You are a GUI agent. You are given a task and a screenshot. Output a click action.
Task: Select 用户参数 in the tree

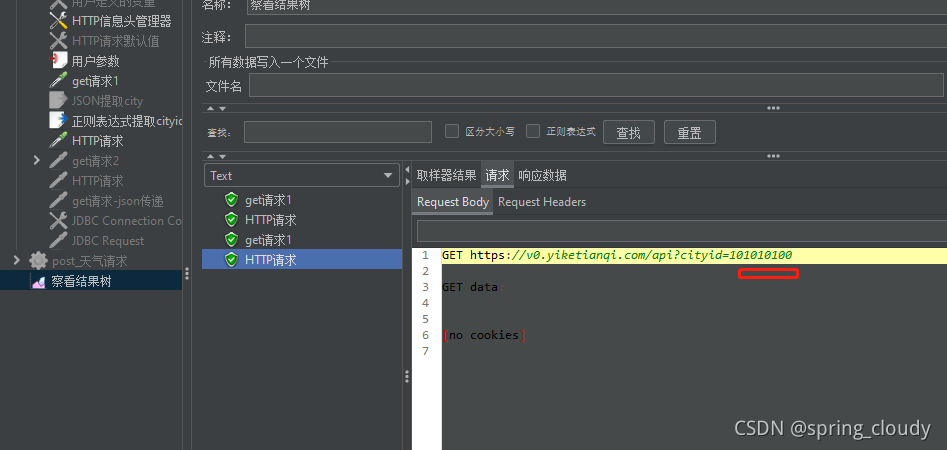click(95, 61)
